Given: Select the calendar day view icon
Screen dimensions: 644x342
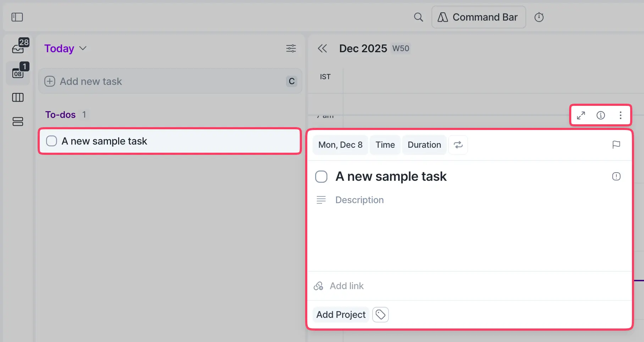Looking at the screenshot, I should tap(18, 73).
